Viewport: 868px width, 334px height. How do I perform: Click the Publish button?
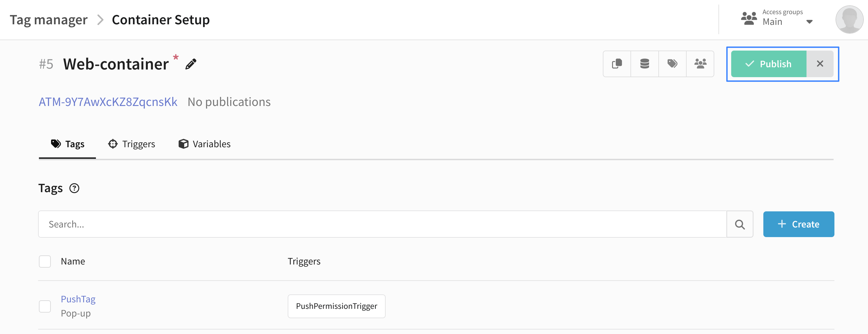click(769, 64)
